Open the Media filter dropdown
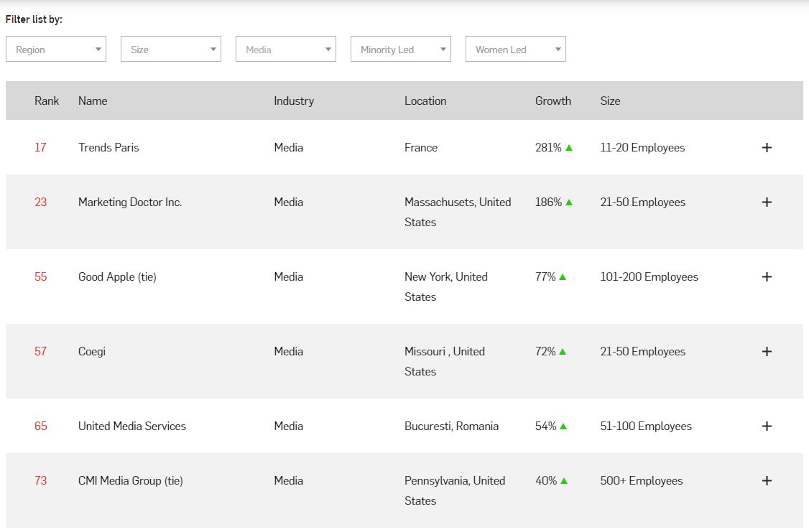 (x=286, y=49)
